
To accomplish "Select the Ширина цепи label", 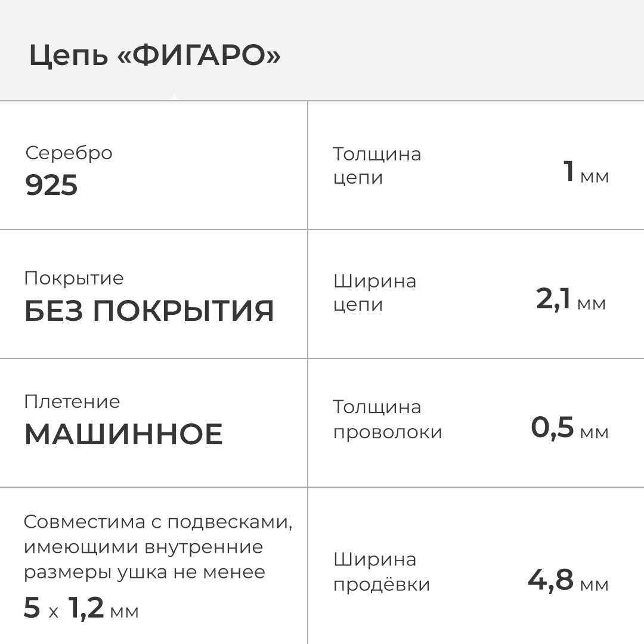I will coord(374,293).
